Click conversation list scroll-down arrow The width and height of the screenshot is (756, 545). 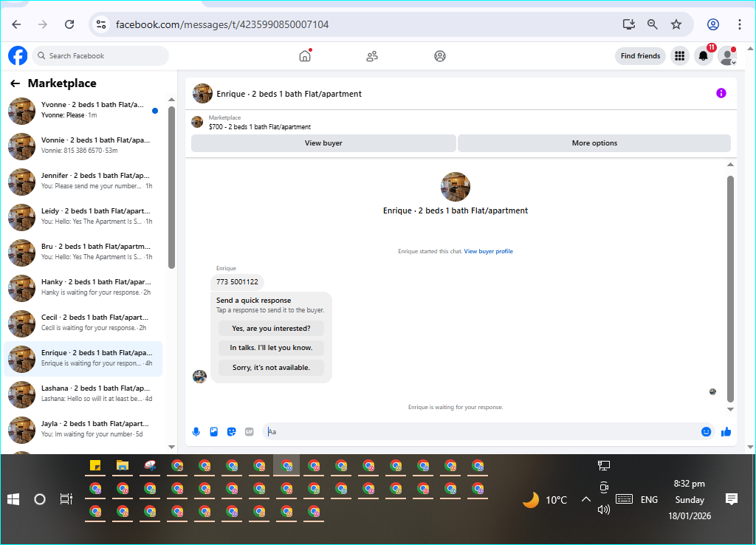click(x=171, y=447)
